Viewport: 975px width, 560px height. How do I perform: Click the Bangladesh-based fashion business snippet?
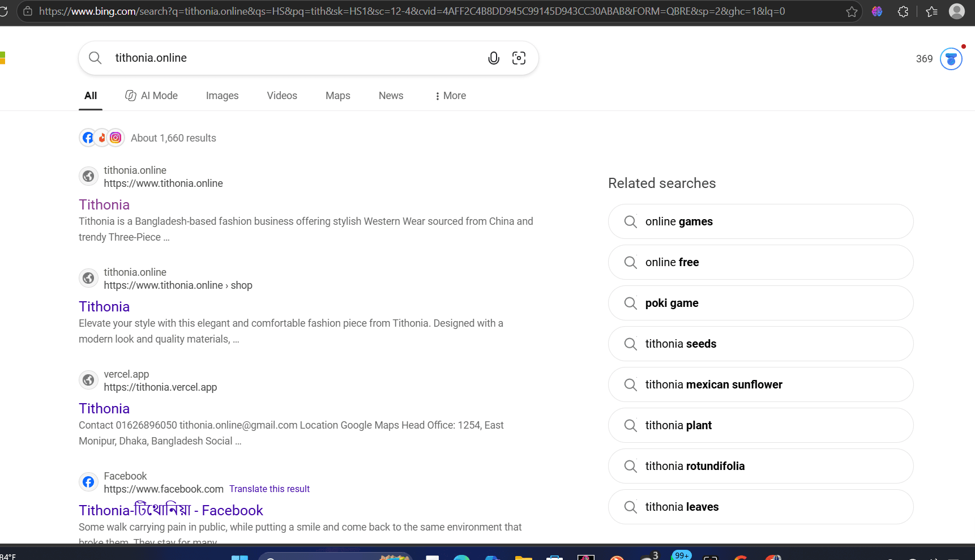[306, 229]
